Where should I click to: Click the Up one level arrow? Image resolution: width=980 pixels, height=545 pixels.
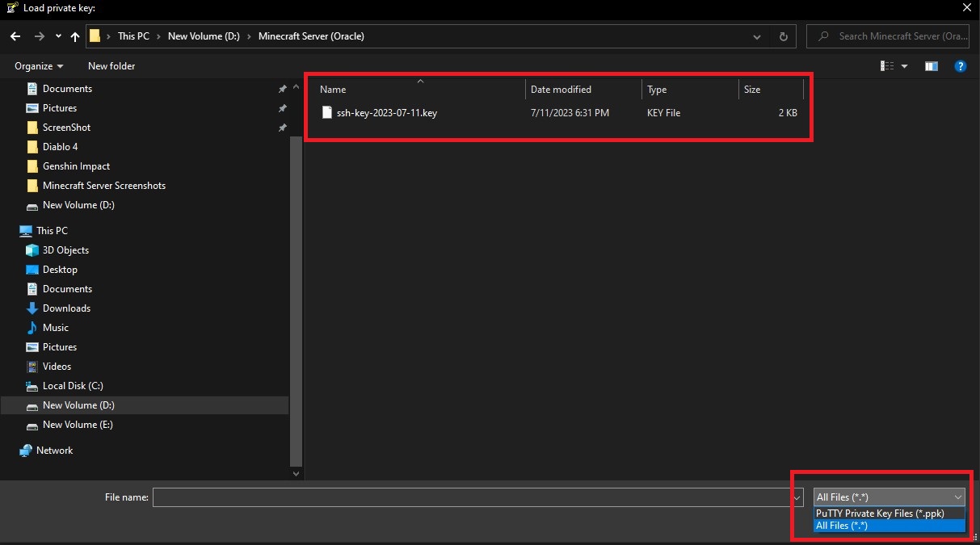[x=75, y=36]
